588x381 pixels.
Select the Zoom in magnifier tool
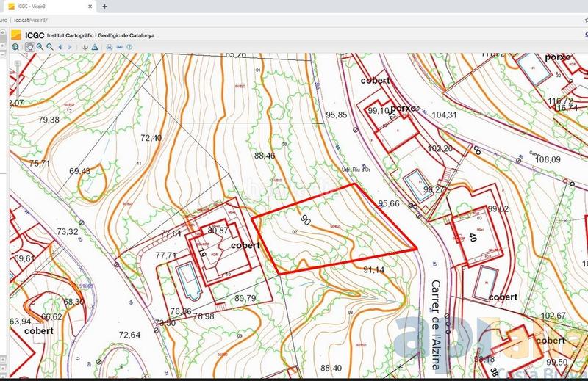pyautogui.click(x=40, y=47)
